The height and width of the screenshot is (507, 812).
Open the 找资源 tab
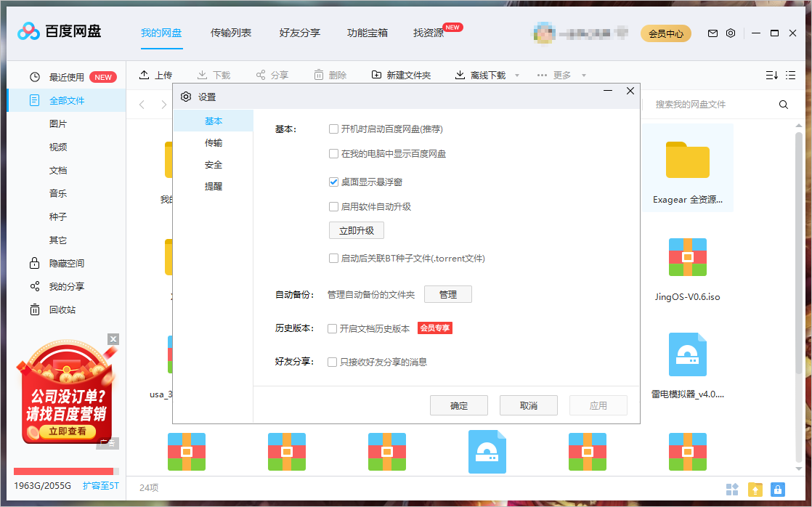(x=429, y=33)
